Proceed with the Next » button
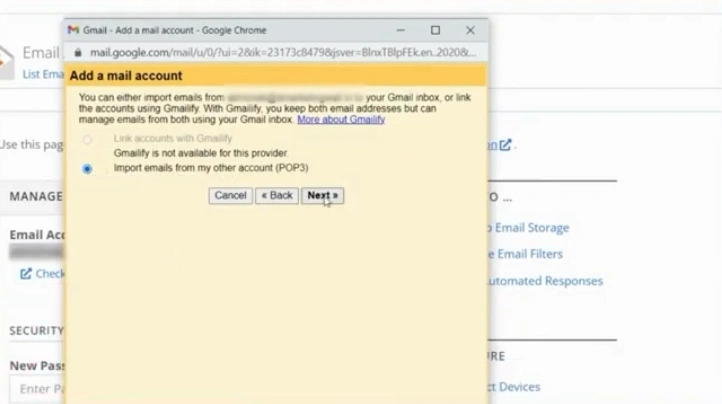The height and width of the screenshot is (404, 722). 322,195
